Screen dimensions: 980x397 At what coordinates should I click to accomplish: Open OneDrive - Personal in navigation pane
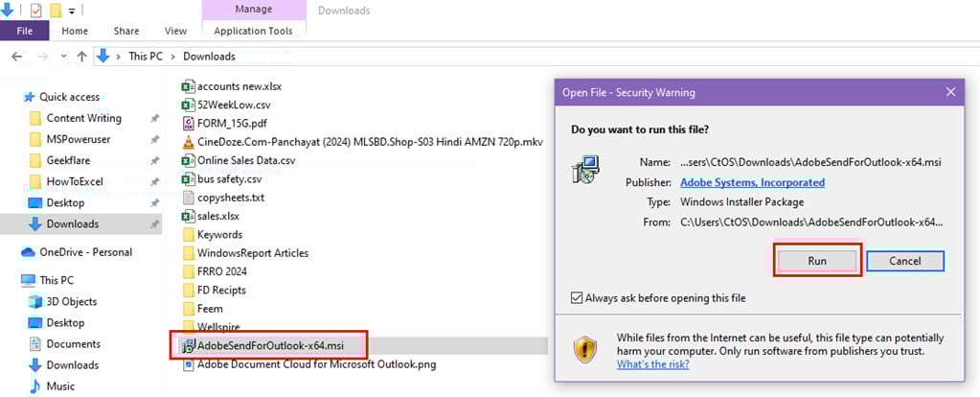[x=85, y=252]
